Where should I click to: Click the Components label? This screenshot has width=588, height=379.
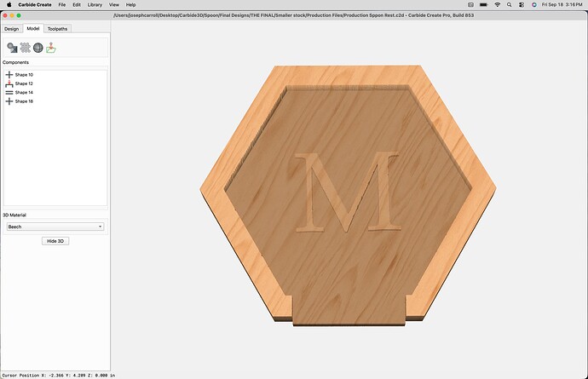[15, 62]
